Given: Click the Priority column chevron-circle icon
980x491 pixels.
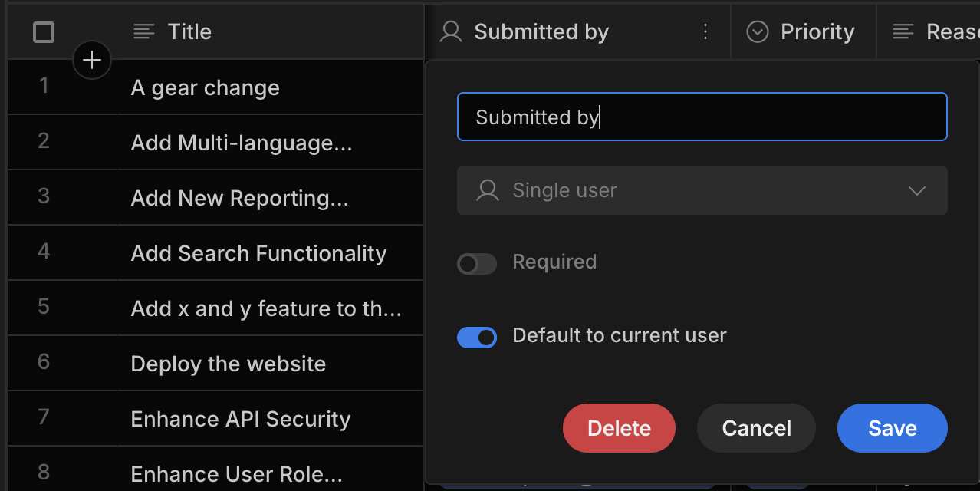Looking at the screenshot, I should 758,31.
